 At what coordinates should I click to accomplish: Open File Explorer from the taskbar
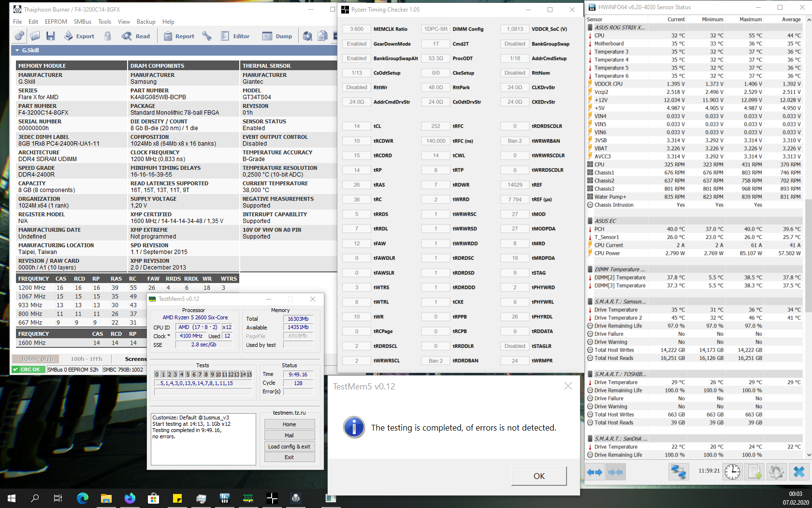(x=106, y=498)
